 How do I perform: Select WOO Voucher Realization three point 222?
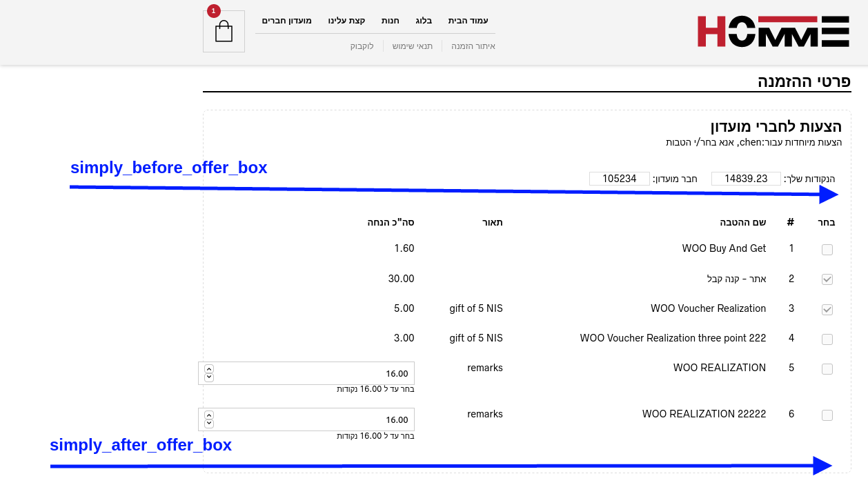click(827, 339)
